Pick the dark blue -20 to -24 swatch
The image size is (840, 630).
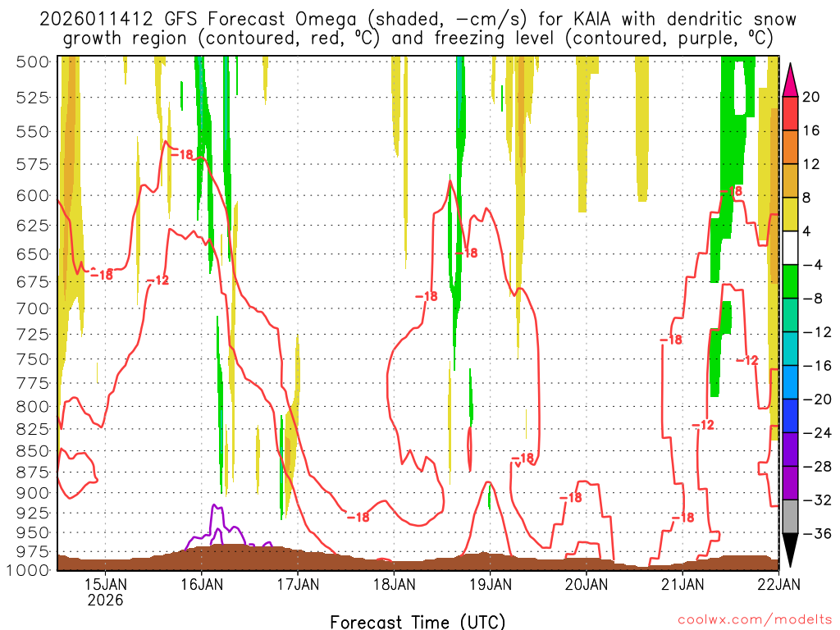(790, 416)
